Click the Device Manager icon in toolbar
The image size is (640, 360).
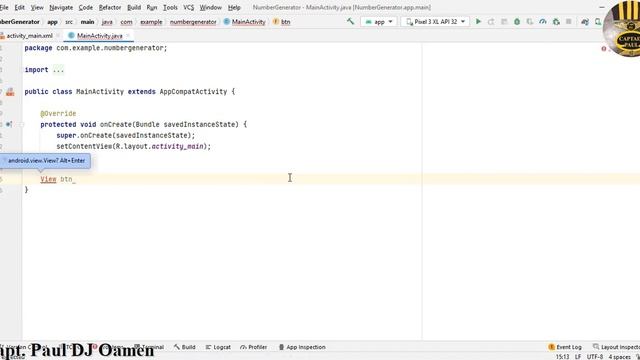pyautogui.click(x=598, y=22)
